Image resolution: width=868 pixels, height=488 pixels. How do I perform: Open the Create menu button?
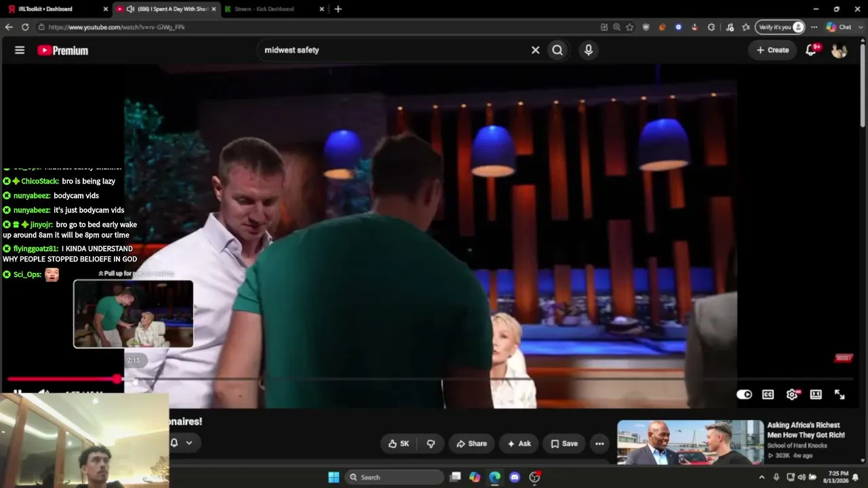pos(772,50)
